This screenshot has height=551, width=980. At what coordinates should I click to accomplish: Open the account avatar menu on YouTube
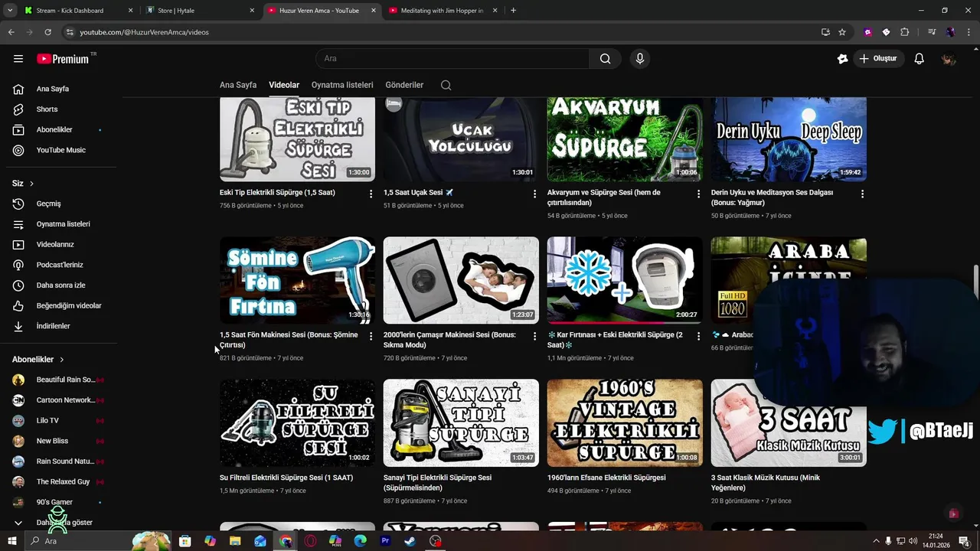click(x=949, y=59)
